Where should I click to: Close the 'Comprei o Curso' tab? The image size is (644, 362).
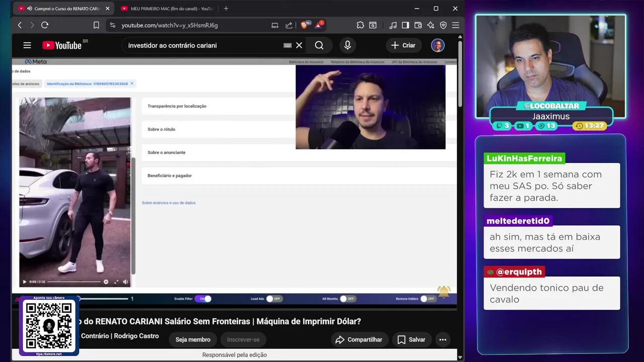[x=107, y=9]
